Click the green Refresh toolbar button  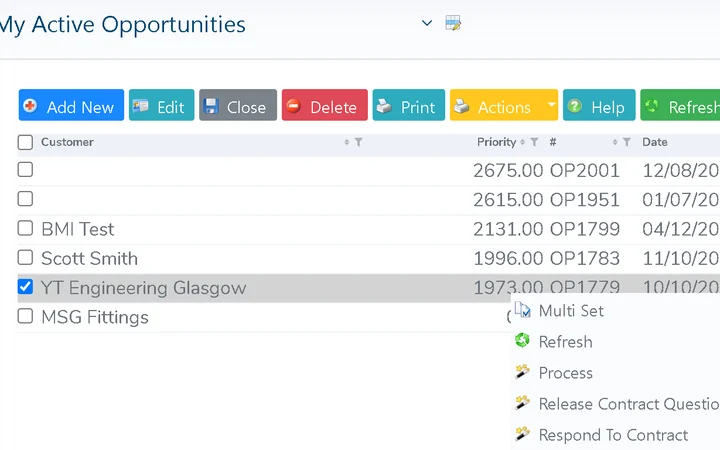point(680,105)
